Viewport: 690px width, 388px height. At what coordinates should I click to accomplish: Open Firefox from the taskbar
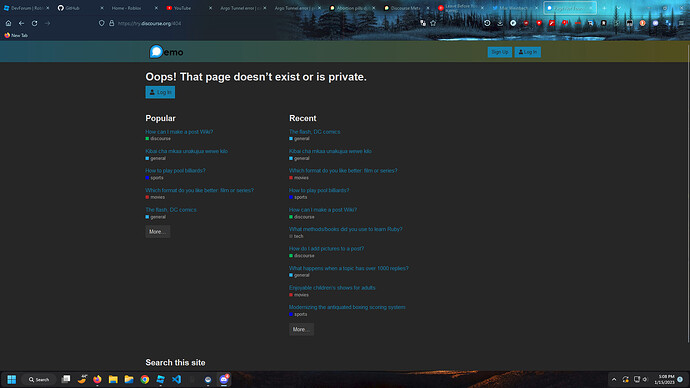click(x=97, y=379)
